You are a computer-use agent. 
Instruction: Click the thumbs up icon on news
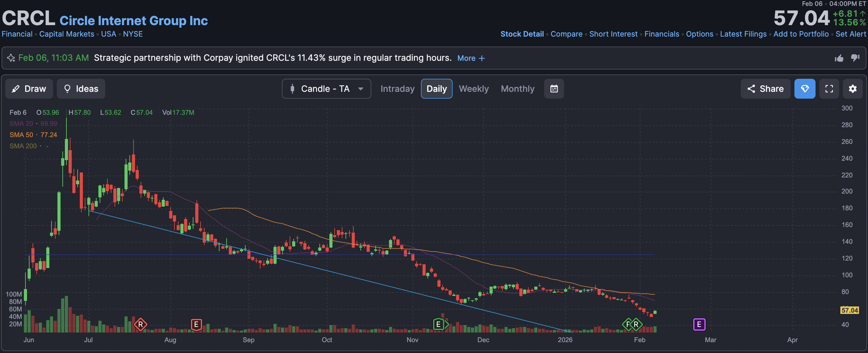(x=839, y=58)
